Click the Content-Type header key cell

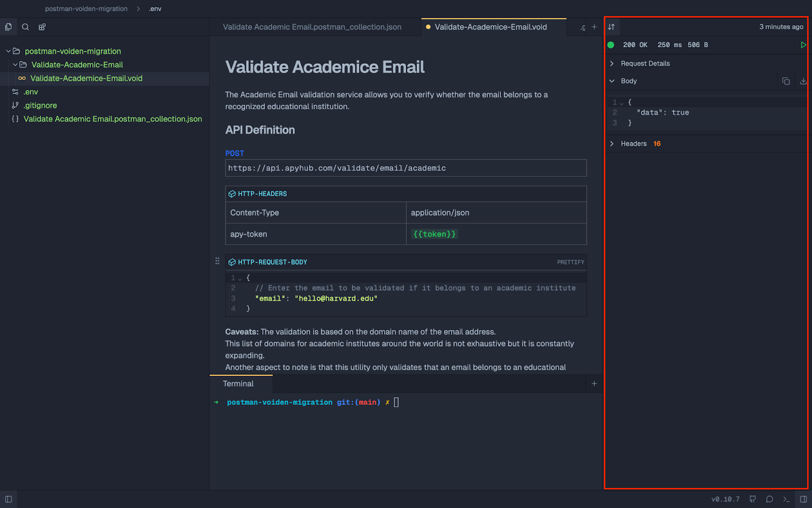click(x=316, y=213)
